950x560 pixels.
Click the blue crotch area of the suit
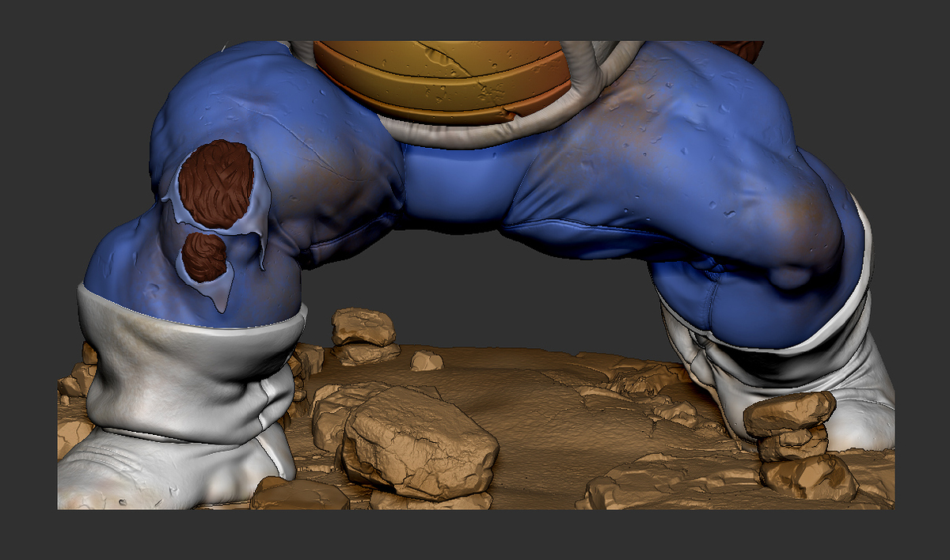(x=455, y=187)
